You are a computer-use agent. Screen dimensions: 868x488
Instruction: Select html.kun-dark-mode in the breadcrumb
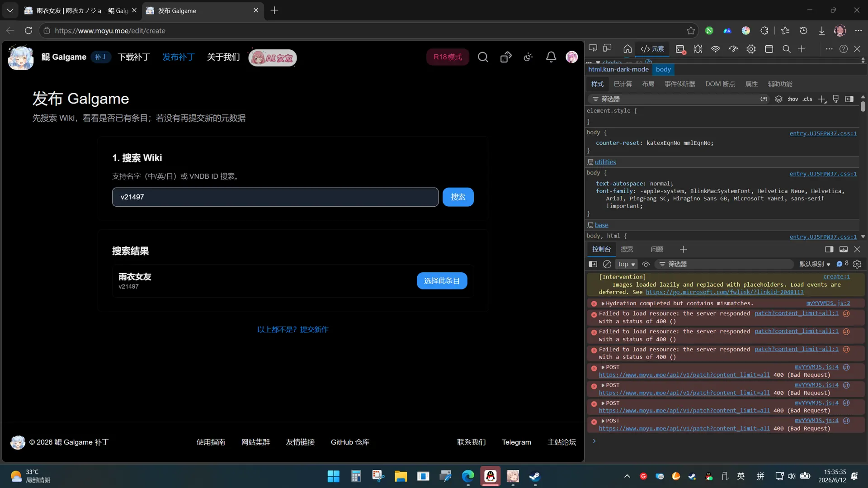(618, 69)
